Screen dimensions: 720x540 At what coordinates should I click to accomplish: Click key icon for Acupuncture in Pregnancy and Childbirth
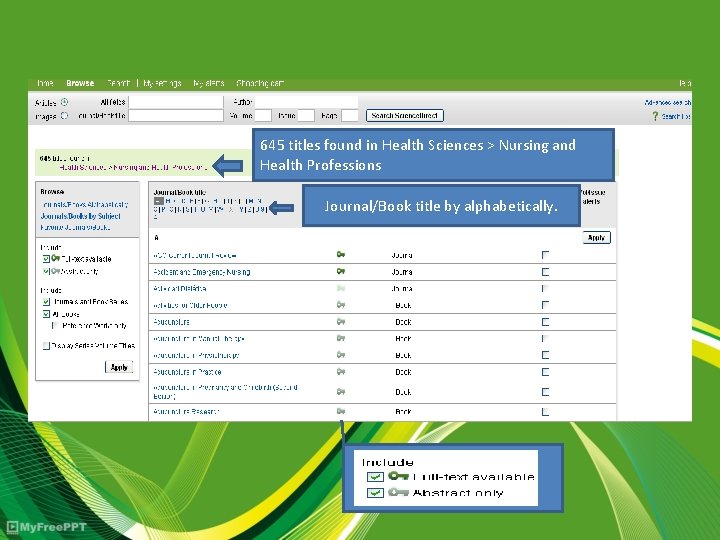pyautogui.click(x=341, y=391)
